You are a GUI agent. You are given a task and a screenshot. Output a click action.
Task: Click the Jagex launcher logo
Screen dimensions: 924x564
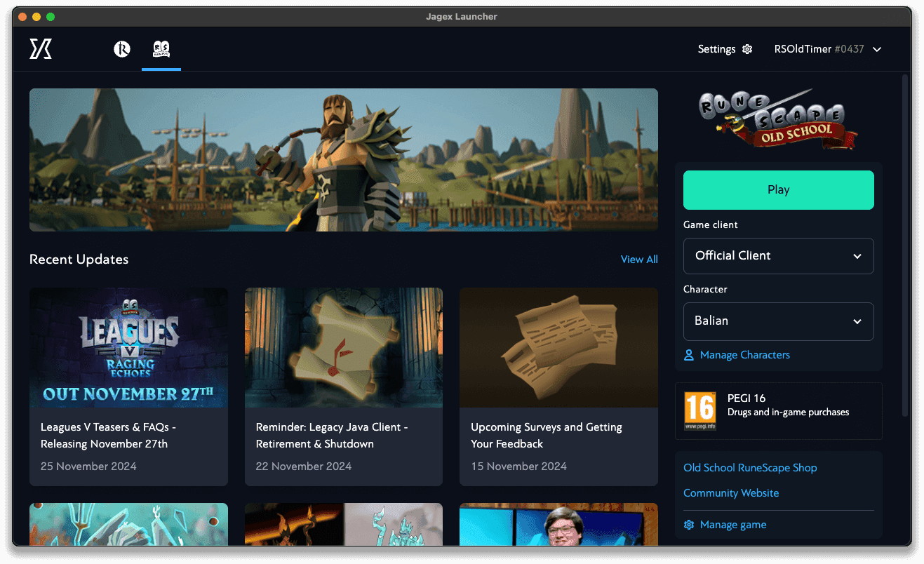click(40, 48)
